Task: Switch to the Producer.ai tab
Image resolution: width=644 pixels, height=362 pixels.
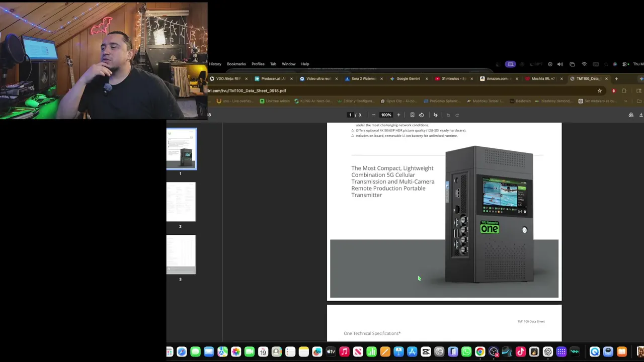Action: click(273, 78)
